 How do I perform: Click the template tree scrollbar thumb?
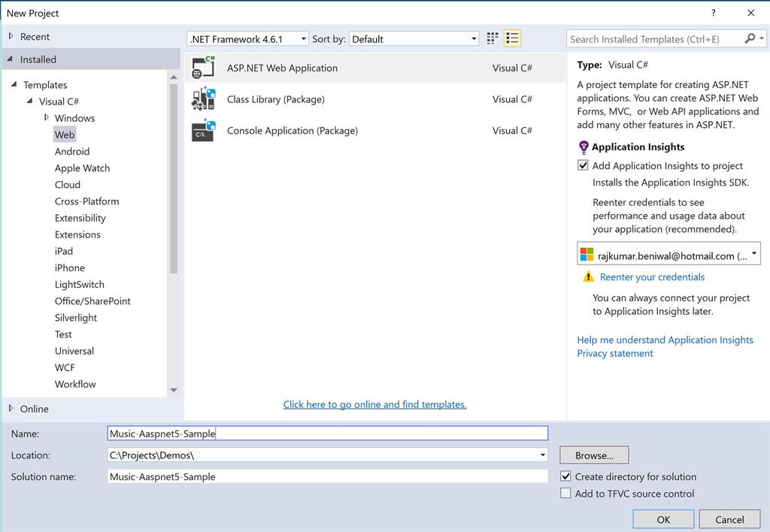174,179
